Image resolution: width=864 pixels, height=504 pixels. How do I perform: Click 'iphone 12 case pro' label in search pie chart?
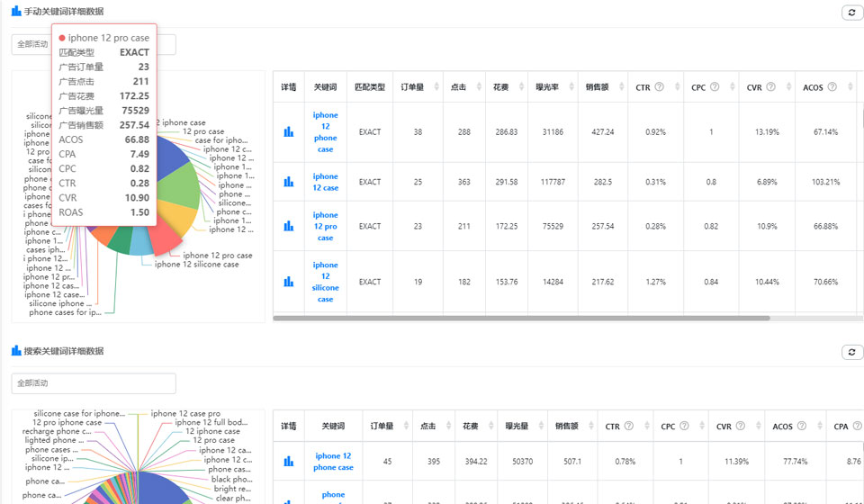(x=185, y=413)
